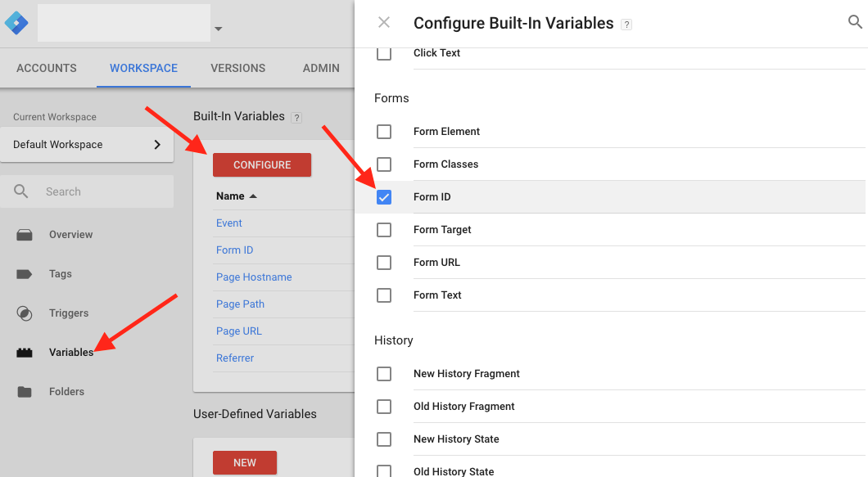
Task: Click the search magnifier in configure panel
Action: pos(855,23)
